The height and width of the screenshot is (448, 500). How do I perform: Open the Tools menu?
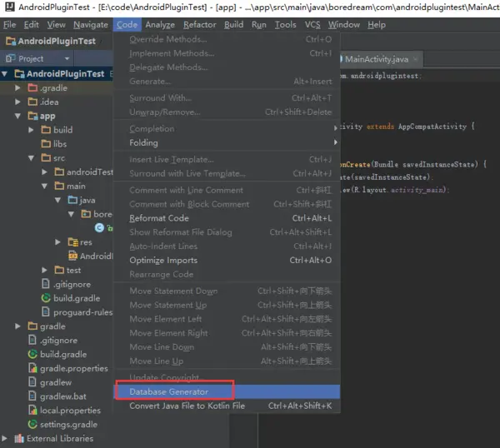285,24
